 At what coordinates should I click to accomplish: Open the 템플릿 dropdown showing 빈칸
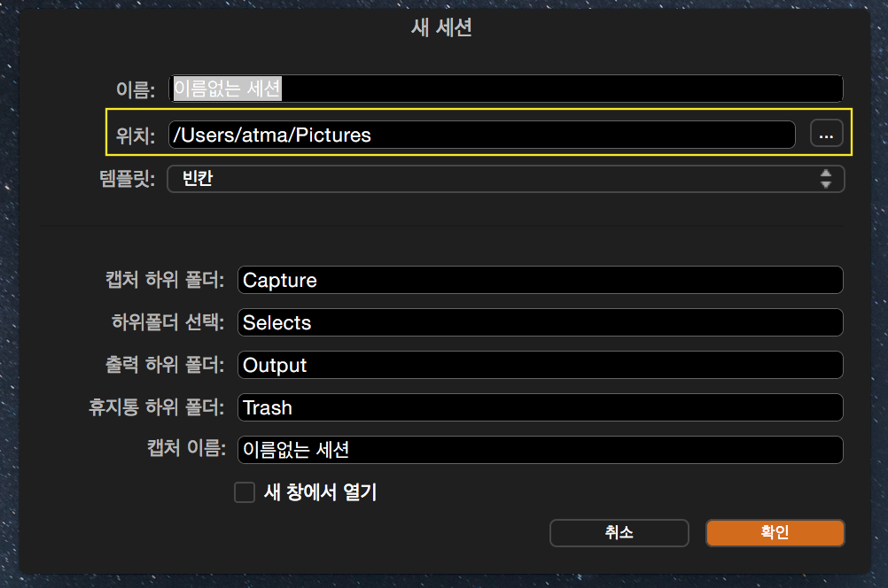coord(505,179)
